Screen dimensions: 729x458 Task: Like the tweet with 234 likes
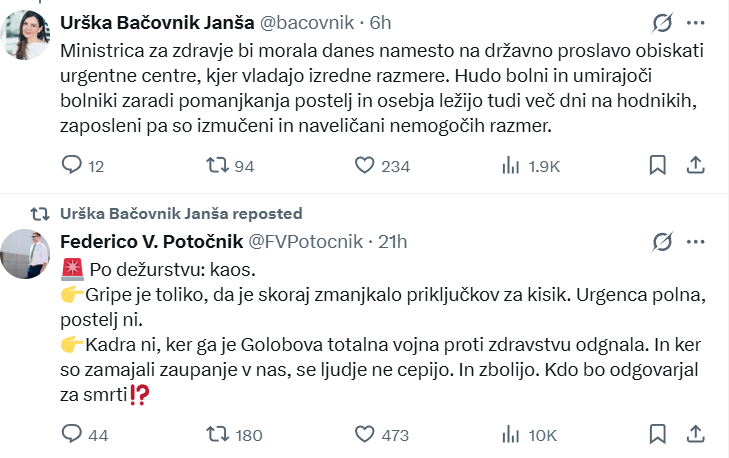[365, 165]
